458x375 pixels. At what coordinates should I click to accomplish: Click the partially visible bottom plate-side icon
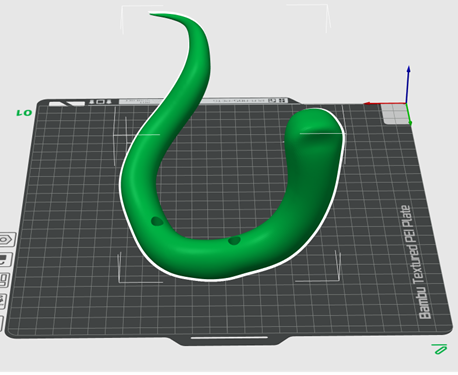[2, 323]
